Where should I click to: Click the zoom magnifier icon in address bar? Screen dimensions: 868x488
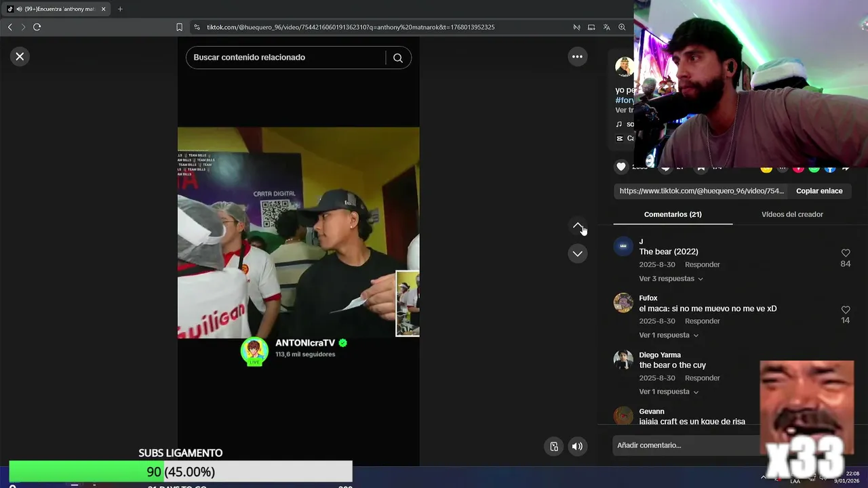(622, 27)
